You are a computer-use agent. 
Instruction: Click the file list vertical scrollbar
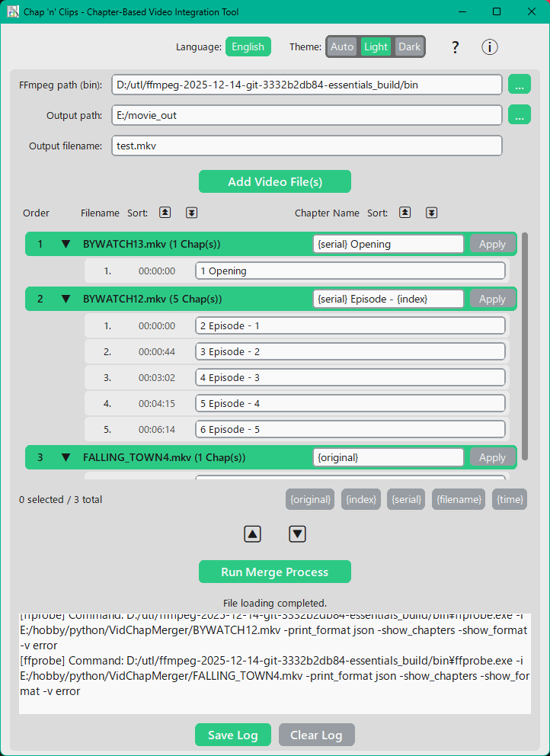525,346
